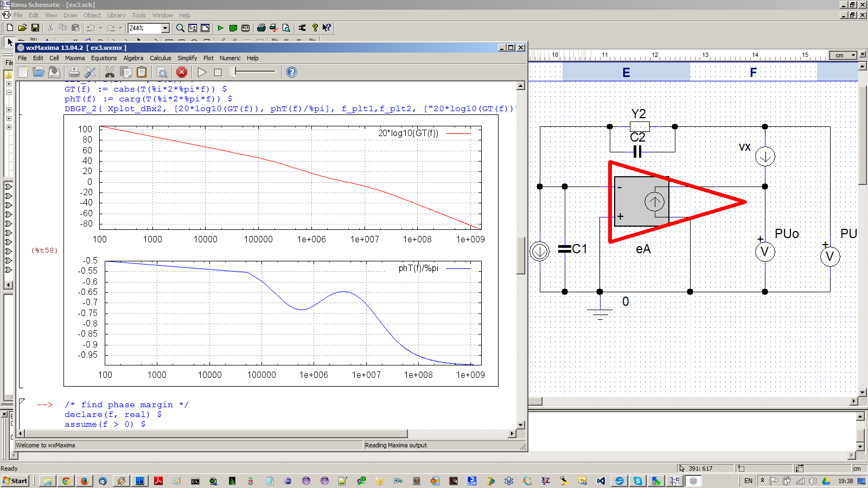The image size is (868, 488).
Task: Start animation with the play triangle button
Action: (202, 72)
